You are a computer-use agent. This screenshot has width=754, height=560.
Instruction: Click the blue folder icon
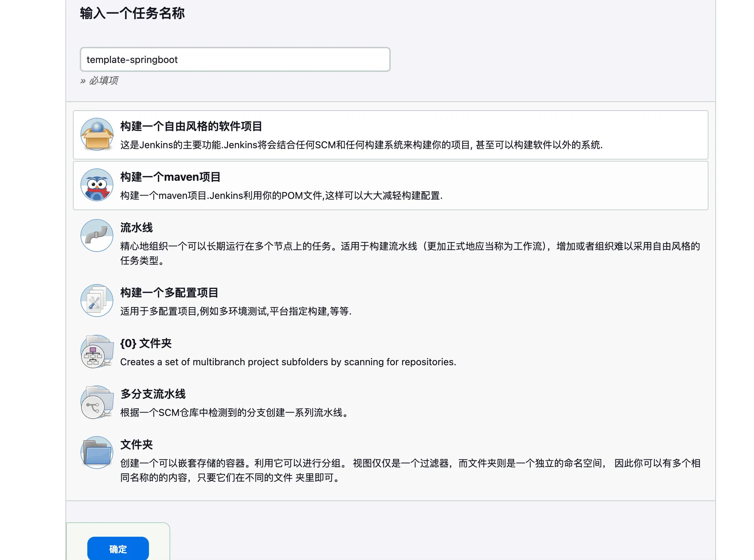pyautogui.click(x=97, y=453)
